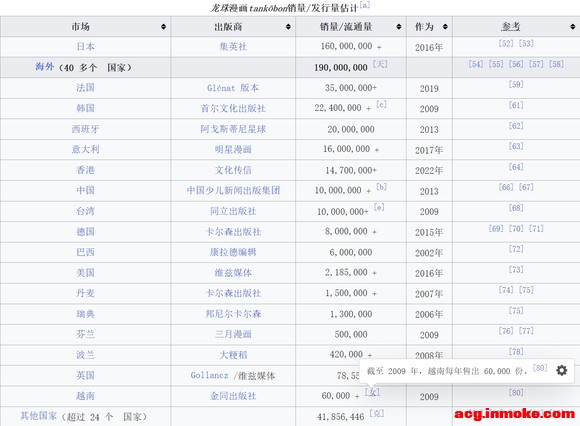Screen dimensions: 580x426
Task: Open footnote [b] in the 中国 row
Action: (x=381, y=187)
